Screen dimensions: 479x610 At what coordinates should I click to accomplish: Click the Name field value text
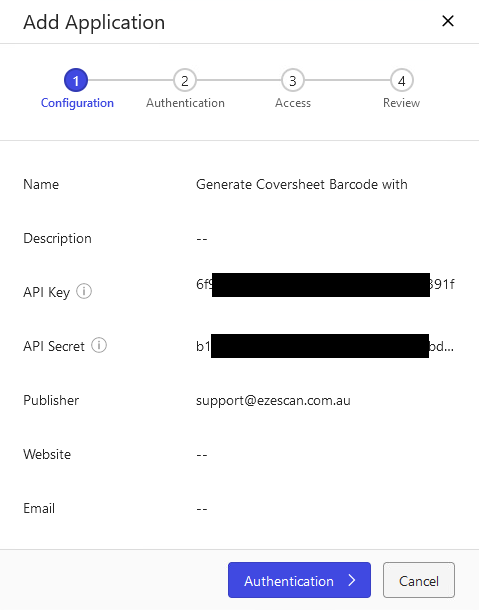(302, 184)
